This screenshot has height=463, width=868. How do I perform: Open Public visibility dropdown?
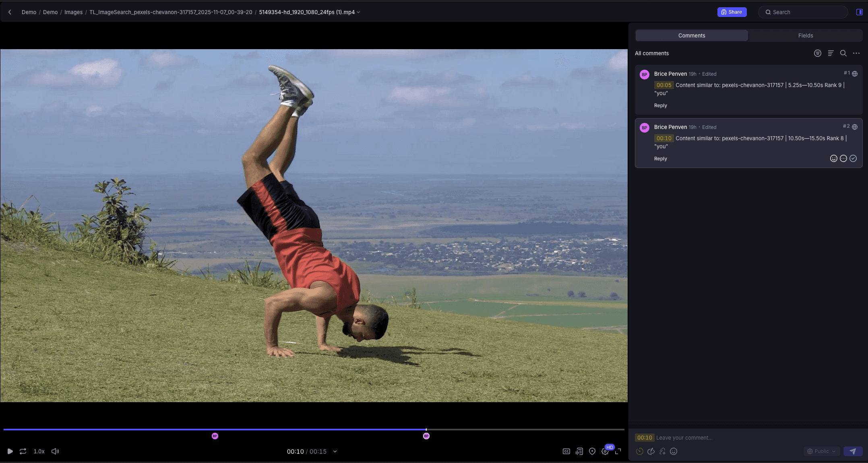[821, 451]
